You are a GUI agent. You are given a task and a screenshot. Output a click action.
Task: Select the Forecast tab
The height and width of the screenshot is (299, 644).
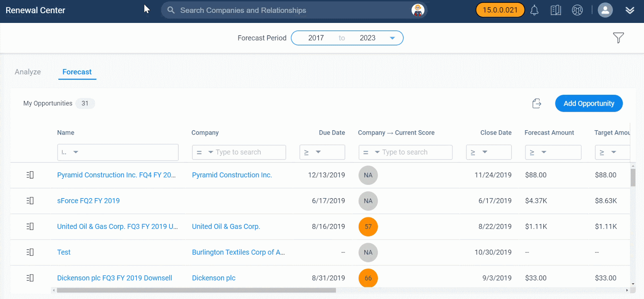[x=77, y=72]
